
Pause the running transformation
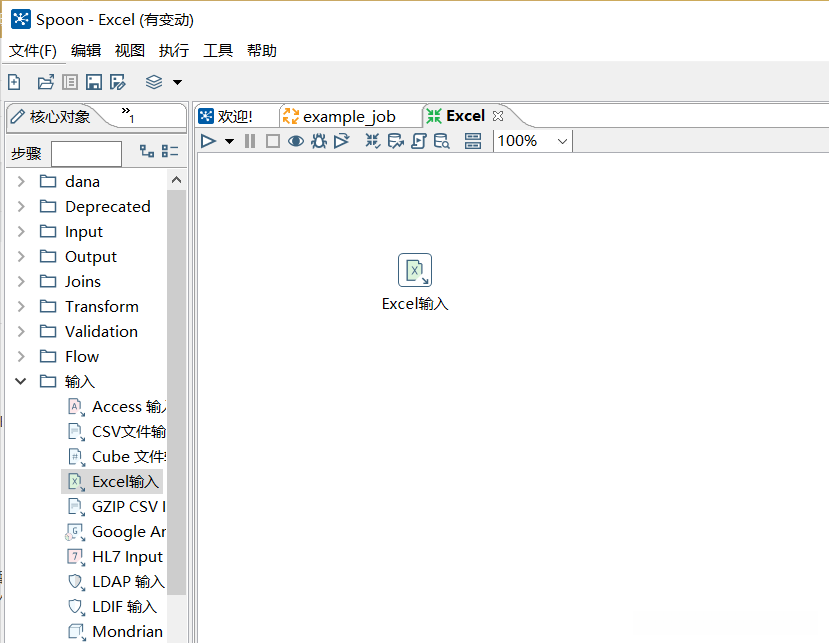(x=250, y=141)
